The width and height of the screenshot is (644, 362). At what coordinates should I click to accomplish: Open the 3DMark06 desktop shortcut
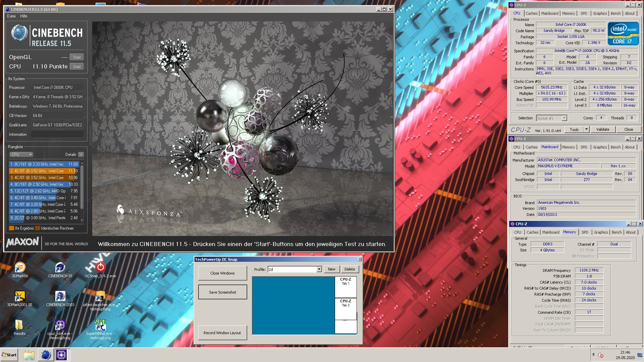(x=20, y=269)
